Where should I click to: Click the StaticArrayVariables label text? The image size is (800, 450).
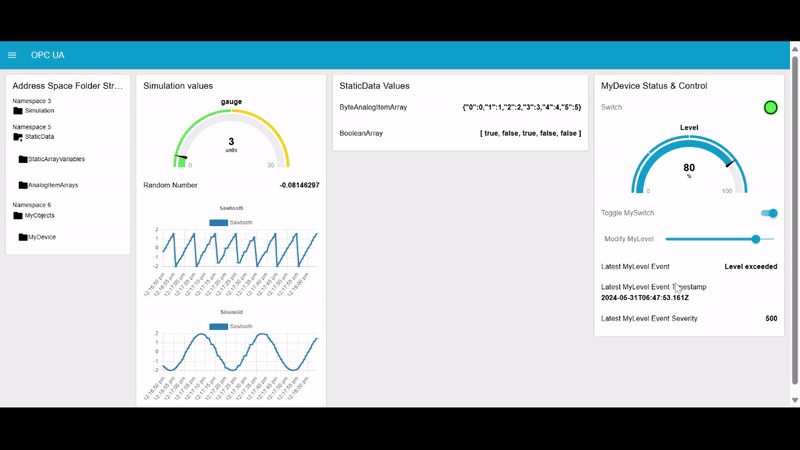[x=57, y=159]
